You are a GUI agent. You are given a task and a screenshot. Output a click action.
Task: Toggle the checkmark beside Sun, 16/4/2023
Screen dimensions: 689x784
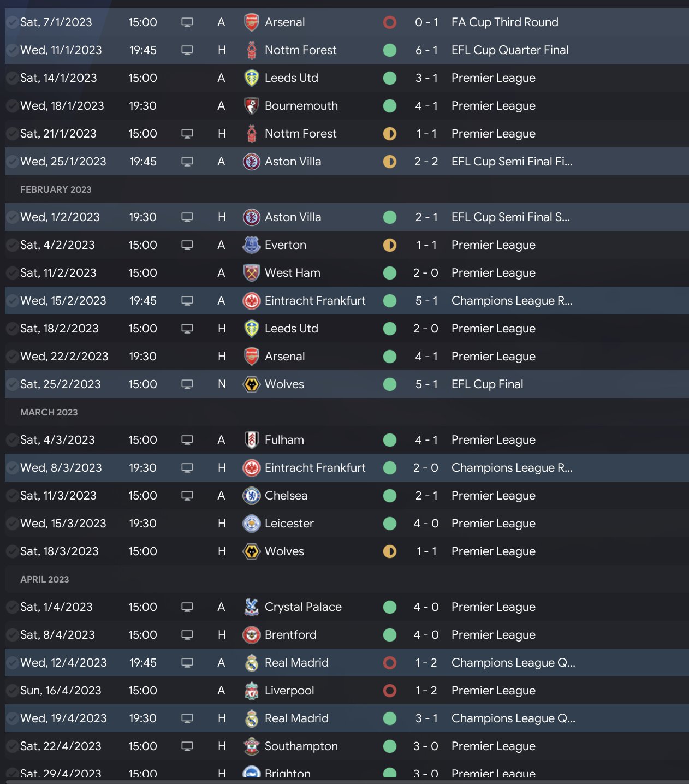point(12,691)
